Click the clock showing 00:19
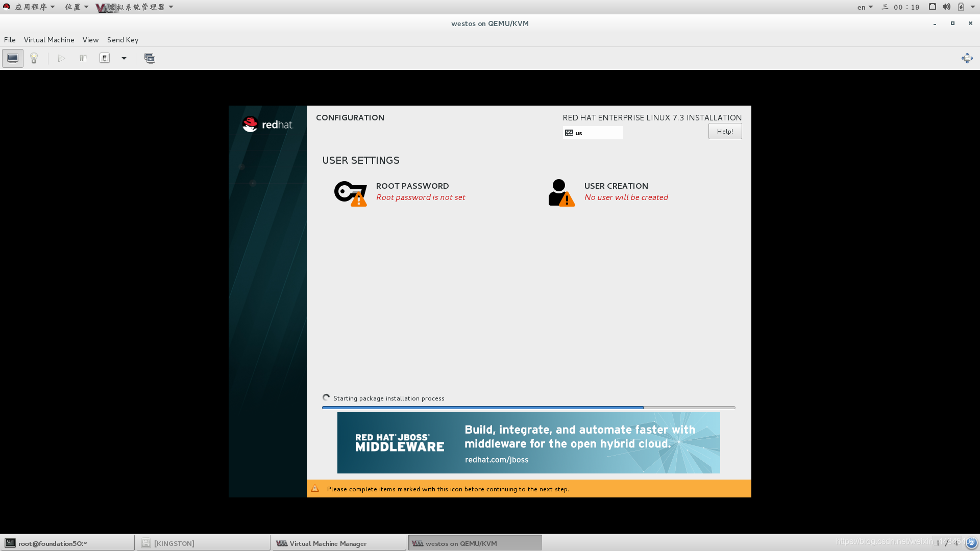This screenshot has width=980, height=551. (906, 7)
